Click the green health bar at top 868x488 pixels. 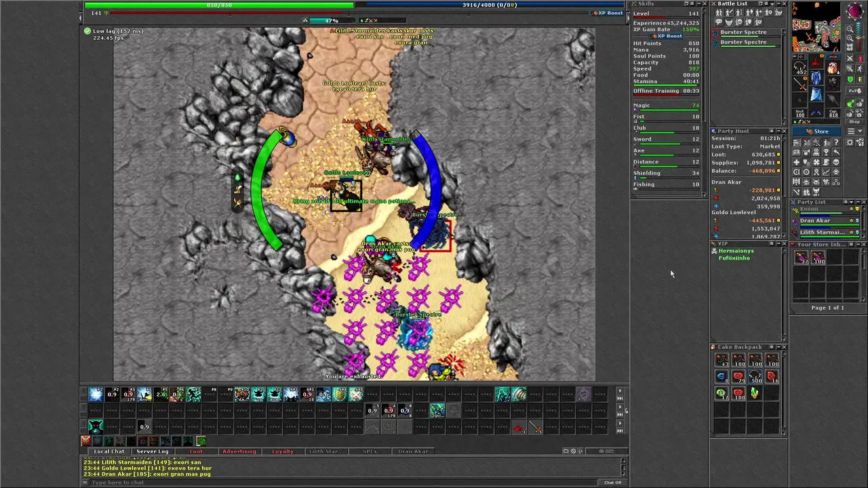coord(219,5)
